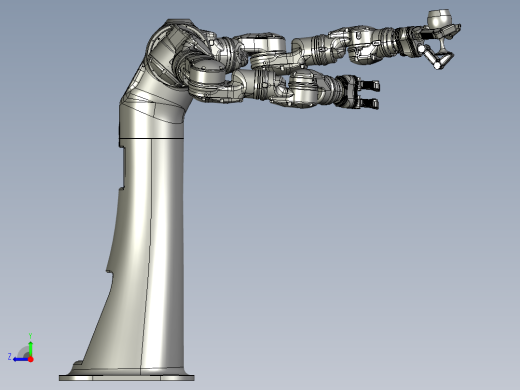Select the flat base flange plate
Image resolution: width=520 pixels, height=390 pixels.
point(127,377)
